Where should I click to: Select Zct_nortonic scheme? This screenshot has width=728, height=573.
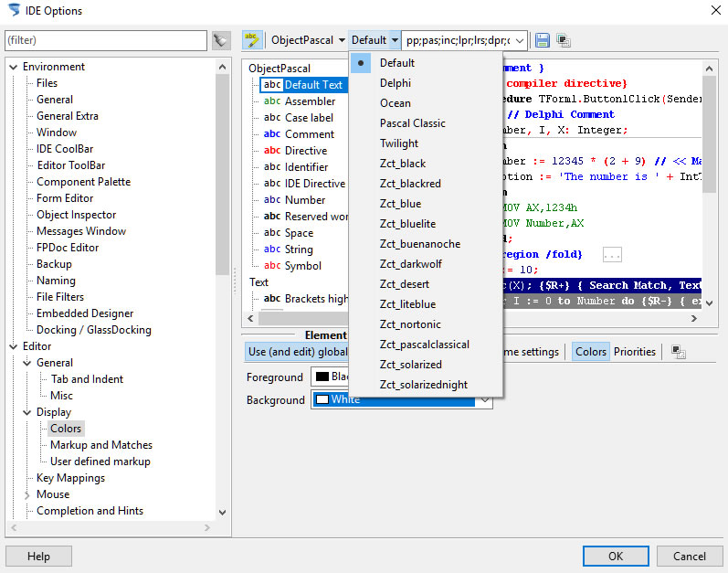(x=410, y=324)
